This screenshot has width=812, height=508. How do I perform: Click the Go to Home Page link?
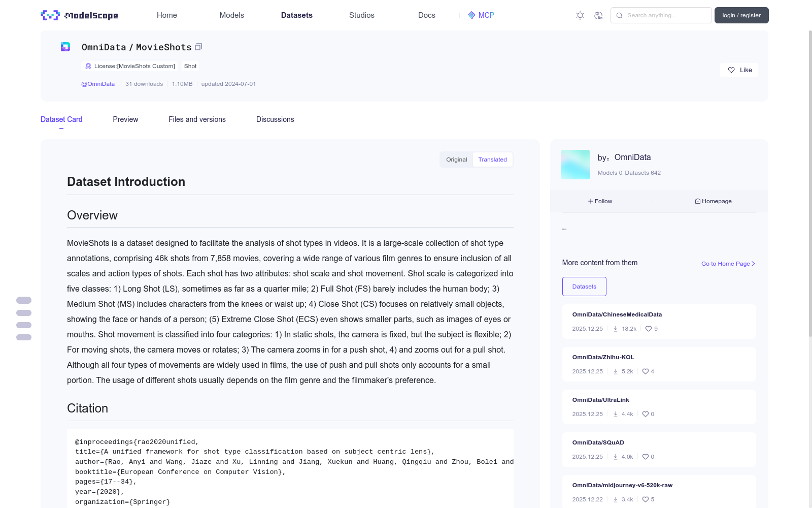pyautogui.click(x=728, y=264)
